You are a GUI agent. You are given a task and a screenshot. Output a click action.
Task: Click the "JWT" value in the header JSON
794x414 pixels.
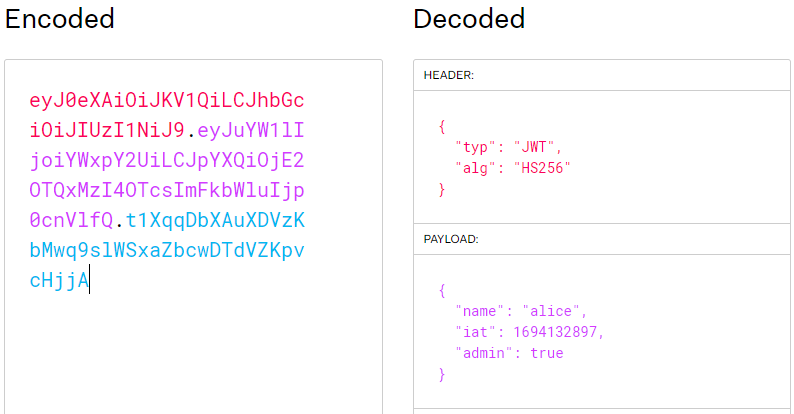530,147
